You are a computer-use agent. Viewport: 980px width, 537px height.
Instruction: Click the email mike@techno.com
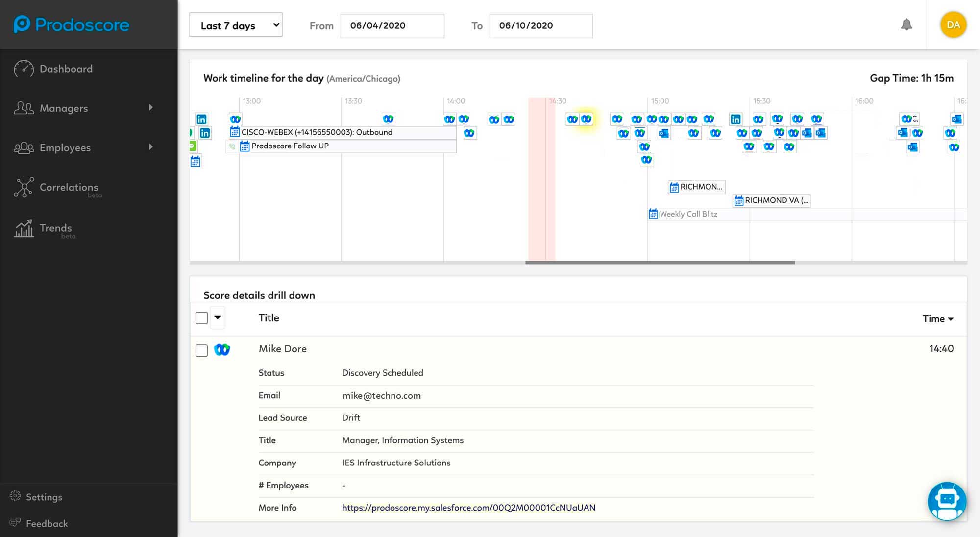(381, 395)
